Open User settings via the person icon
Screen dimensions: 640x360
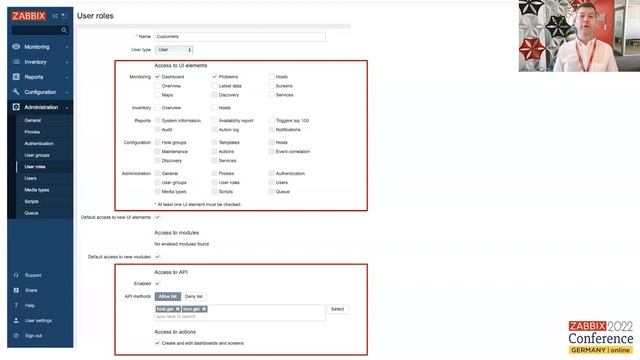click(x=16, y=320)
